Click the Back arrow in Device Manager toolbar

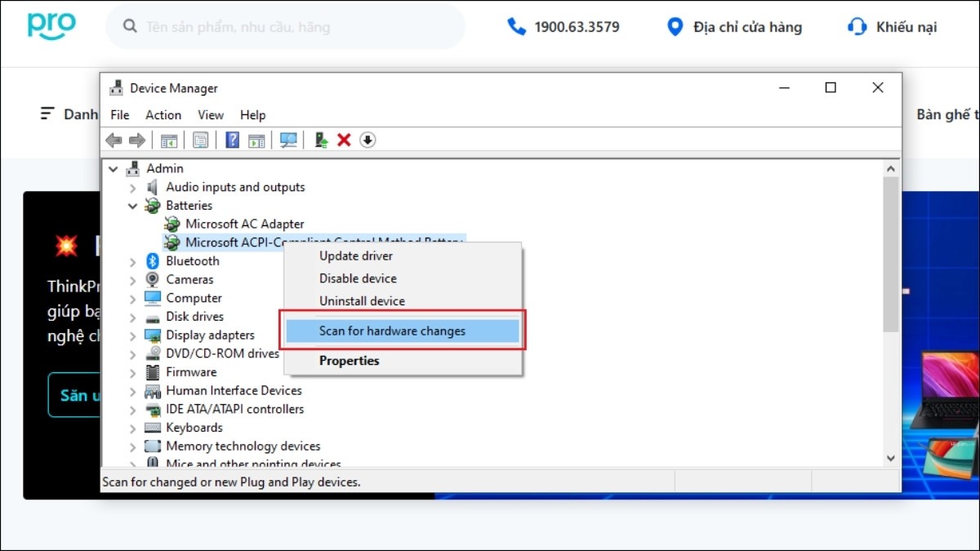(114, 140)
